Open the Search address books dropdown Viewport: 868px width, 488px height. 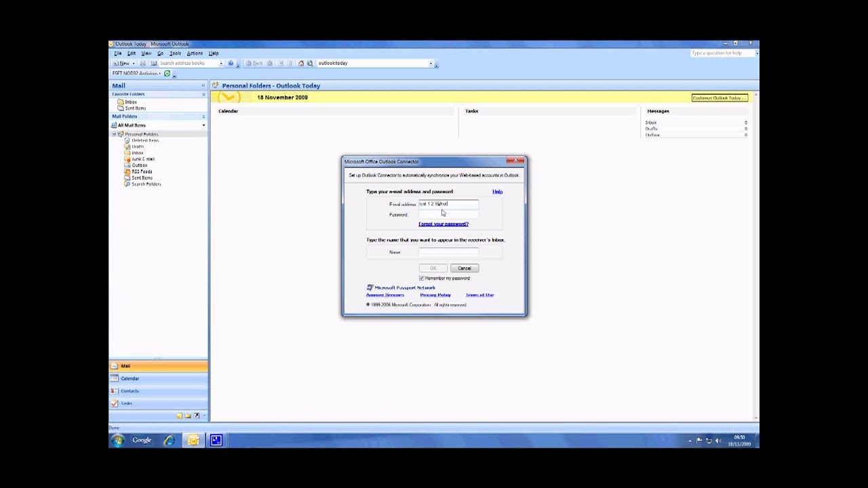click(x=221, y=63)
